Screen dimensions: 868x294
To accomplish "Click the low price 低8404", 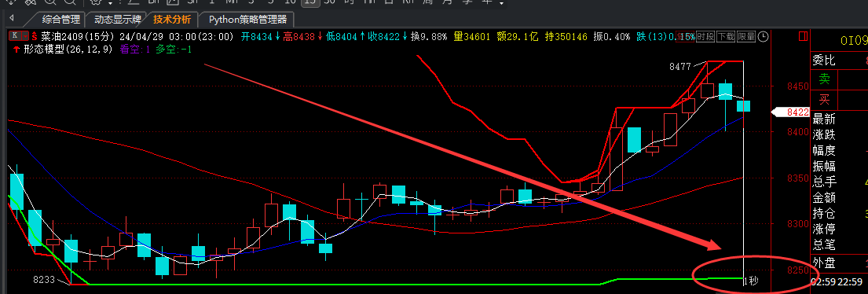I will coord(342,36).
